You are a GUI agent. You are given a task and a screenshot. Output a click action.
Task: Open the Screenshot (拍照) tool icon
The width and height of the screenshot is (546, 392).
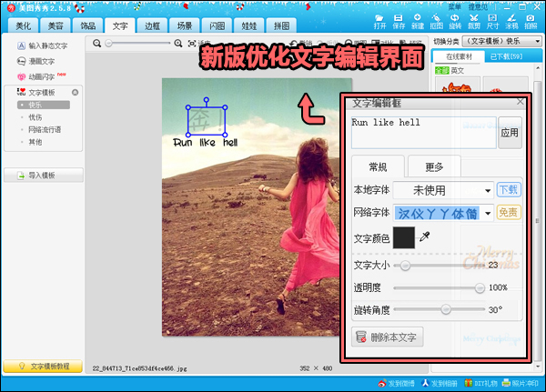pos(531,21)
